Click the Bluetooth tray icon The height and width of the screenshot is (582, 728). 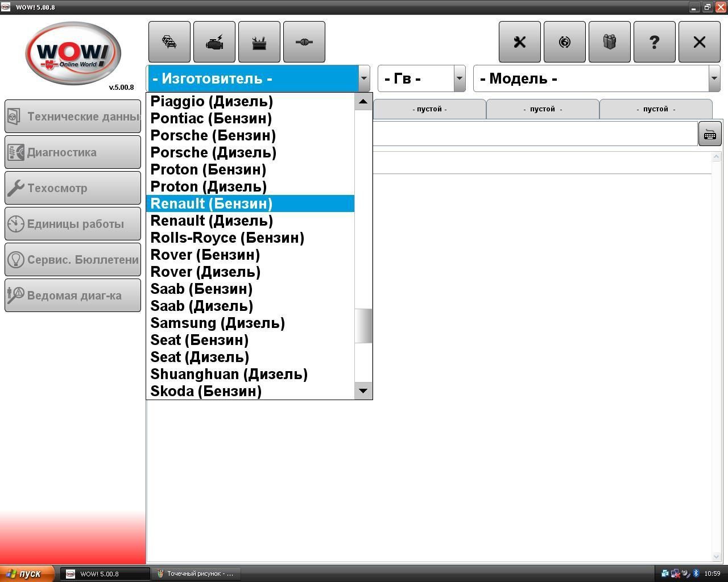pyautogui.click(x=696, y=573)
